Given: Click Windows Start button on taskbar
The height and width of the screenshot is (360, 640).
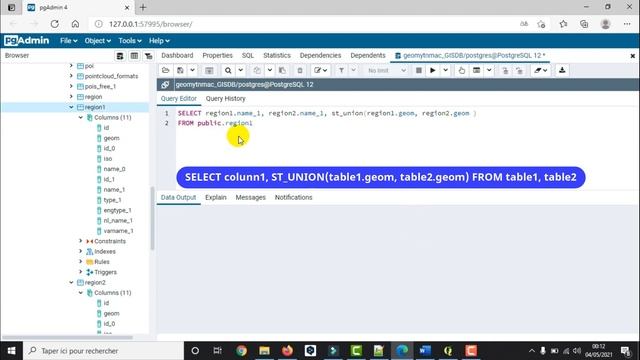Looking at the screenshot, I should [x=11, y=351].
